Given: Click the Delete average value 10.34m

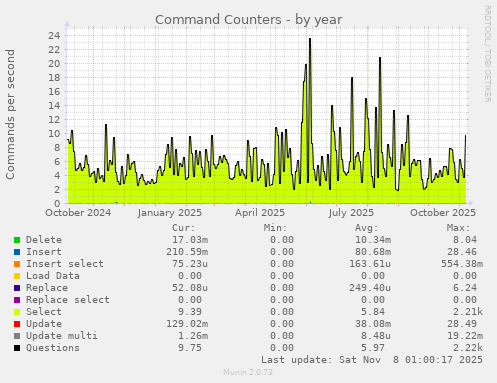Looking at the screenshot, I should tap(373, 240).
